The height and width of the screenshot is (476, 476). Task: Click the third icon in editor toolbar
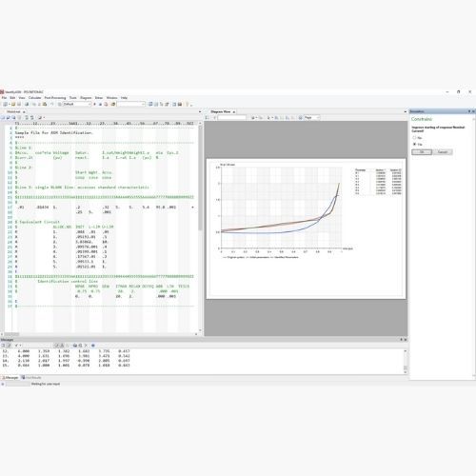pyautogui.click(x=13, y=118)
